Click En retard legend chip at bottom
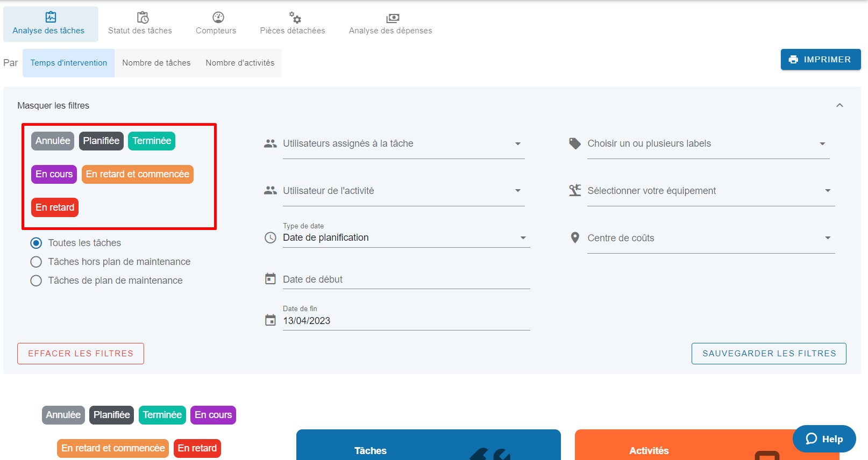The width and height of the screenshot is (868, 460). (x=197, y=448)
